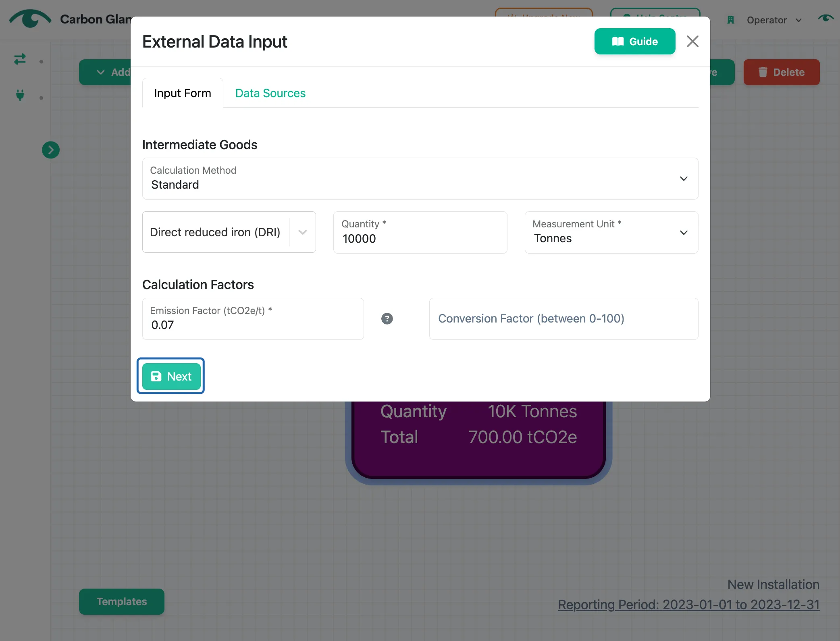Click the Next save button

pos(171,376)
